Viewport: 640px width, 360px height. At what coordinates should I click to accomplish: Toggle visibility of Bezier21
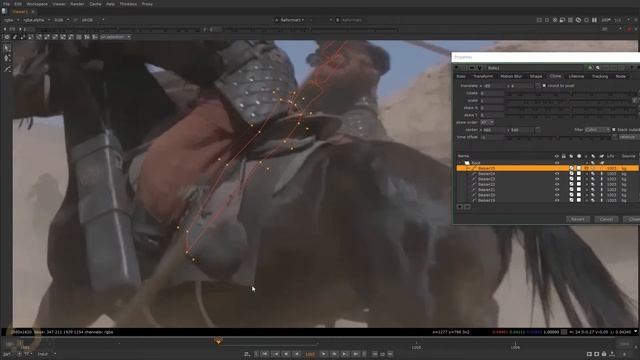coord(557,190)
